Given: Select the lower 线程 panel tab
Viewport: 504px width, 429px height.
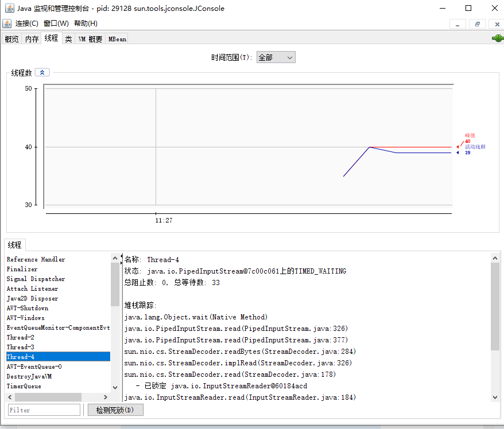Looking at the screenshot, I should pos(15,245).
